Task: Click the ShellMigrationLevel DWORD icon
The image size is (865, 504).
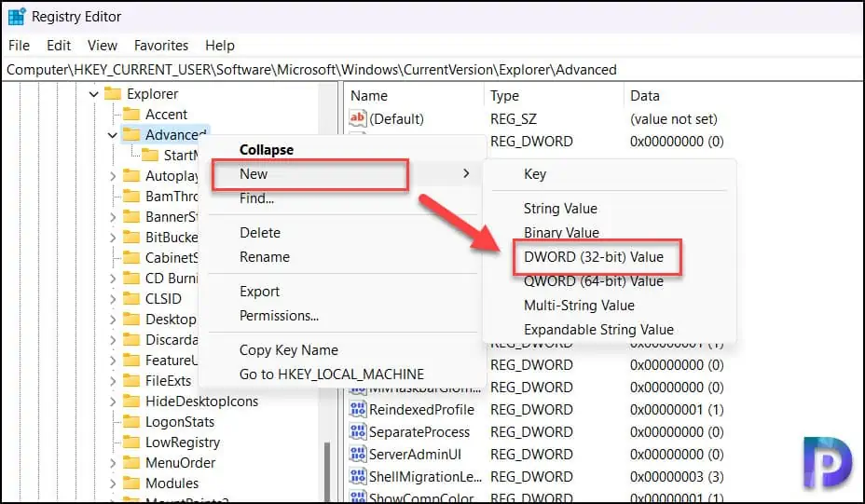Action: click(x=358, y=476)
